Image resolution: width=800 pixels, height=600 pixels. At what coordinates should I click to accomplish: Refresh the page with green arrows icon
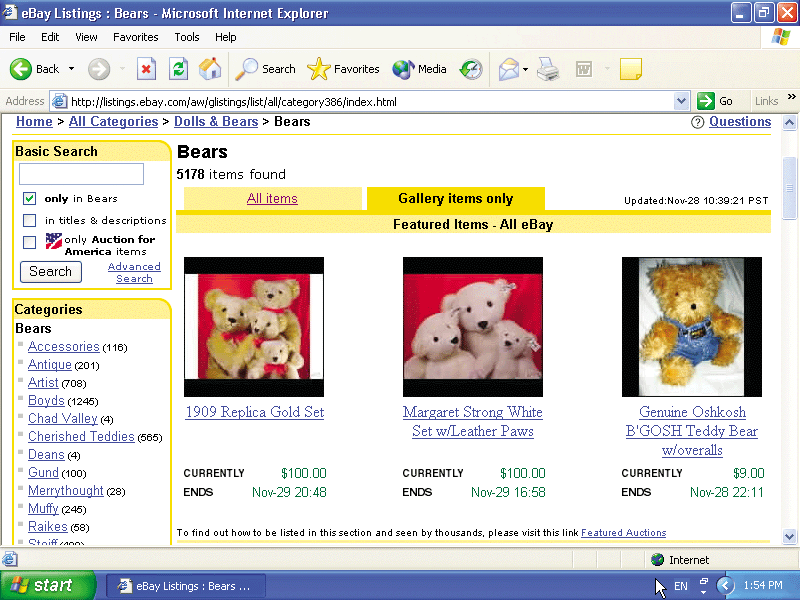[179, 69]
